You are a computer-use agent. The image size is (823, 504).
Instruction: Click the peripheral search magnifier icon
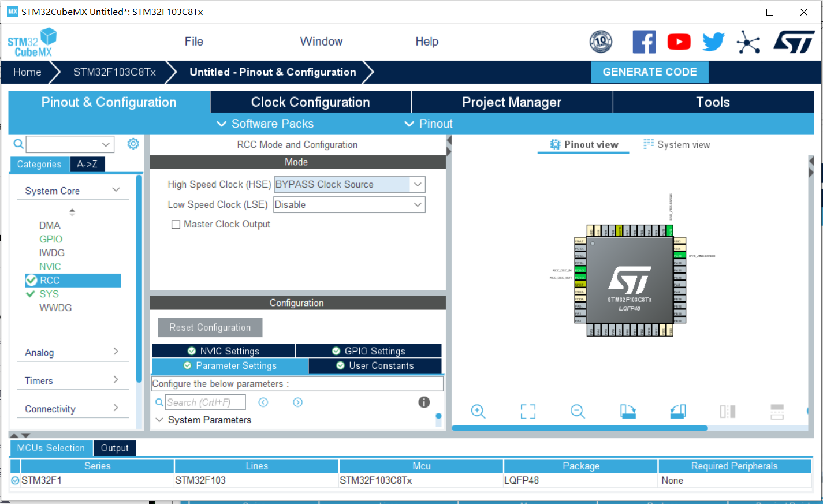18,144
